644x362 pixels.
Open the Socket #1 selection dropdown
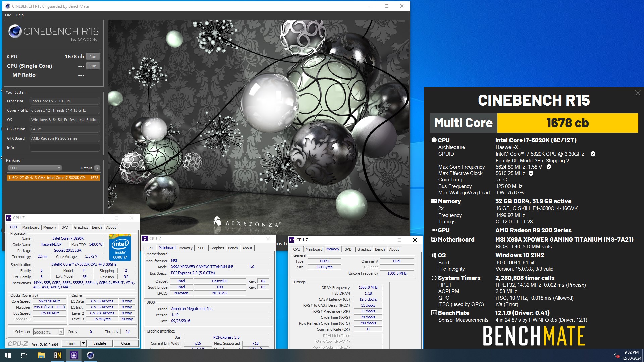pos(48,332)
